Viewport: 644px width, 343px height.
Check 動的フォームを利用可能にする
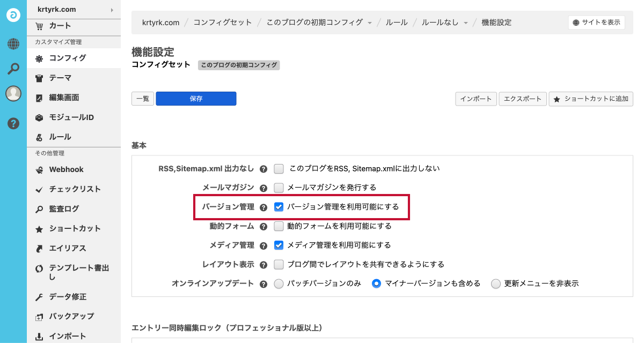[x=279, y=226]
